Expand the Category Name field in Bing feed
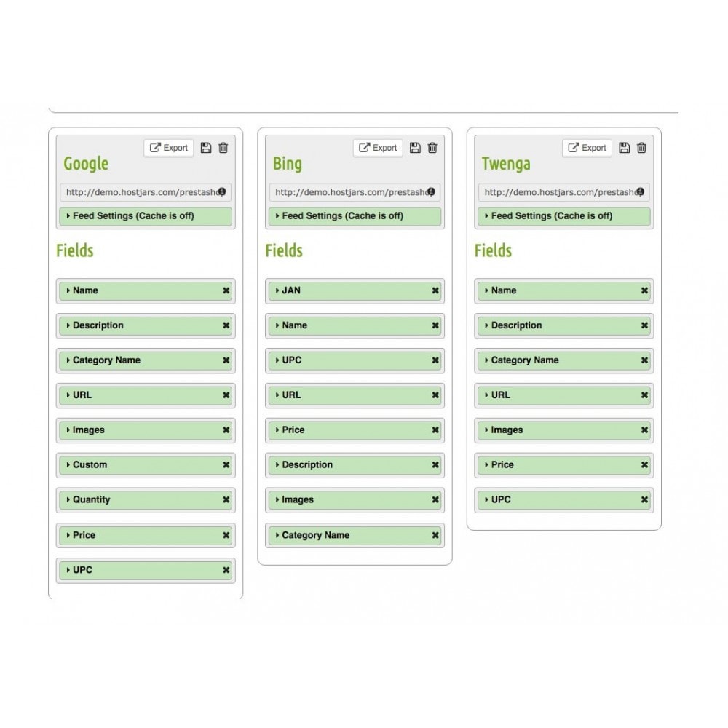This screenshot has height=728, width=728. (355, 535)
